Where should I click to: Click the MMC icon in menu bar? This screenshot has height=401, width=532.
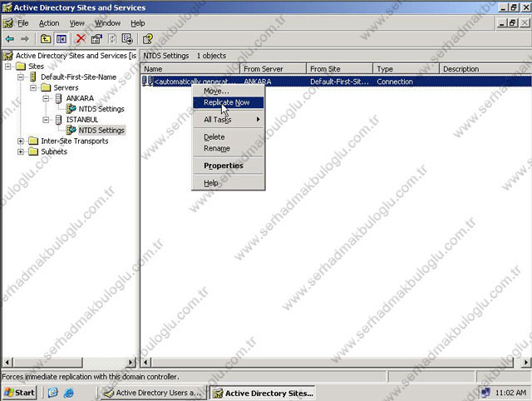[x=7, y=23]
